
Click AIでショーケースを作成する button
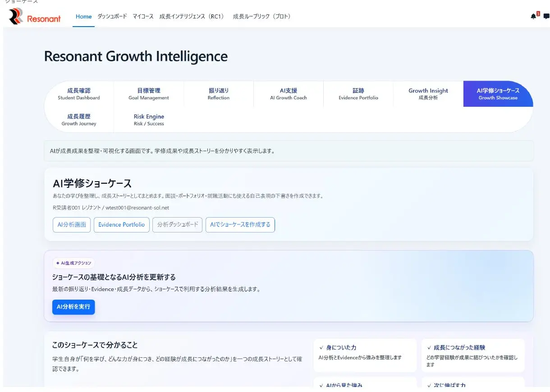(240, 224)
